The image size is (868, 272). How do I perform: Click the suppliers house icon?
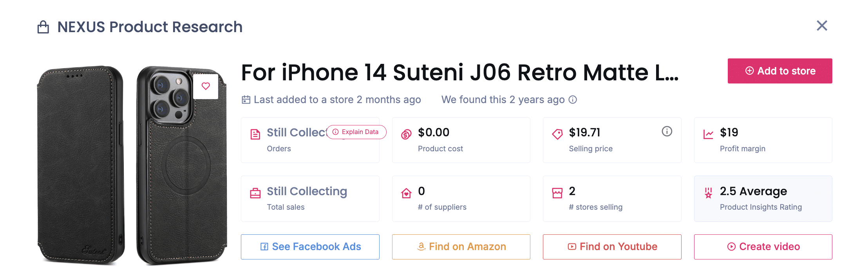coord(406,193)
